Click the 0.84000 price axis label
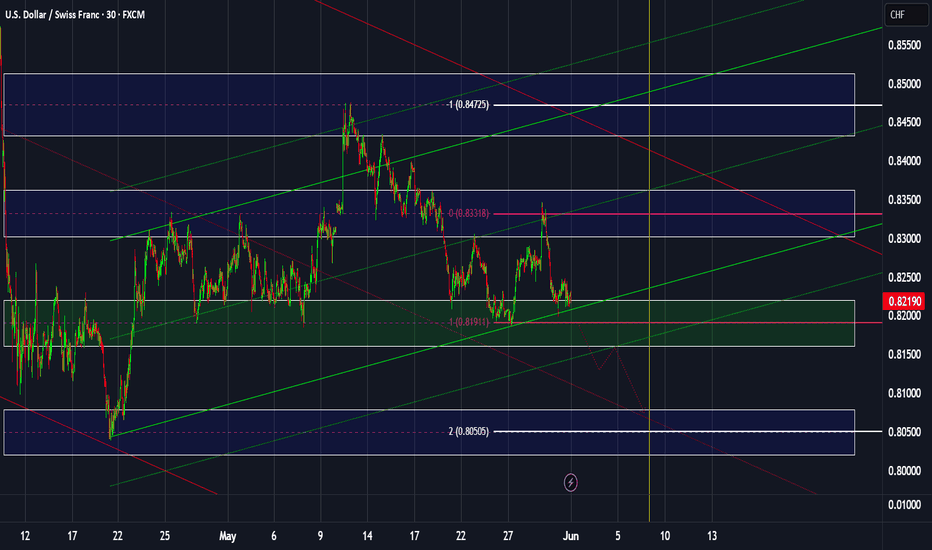 pyautogui.click(x=904, y=161)
